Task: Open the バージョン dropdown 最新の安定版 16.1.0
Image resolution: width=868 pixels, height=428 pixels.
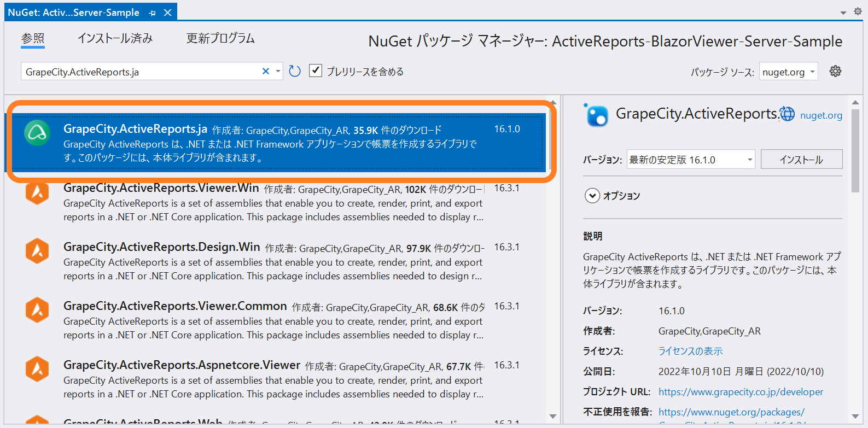Action: (691, 160)
